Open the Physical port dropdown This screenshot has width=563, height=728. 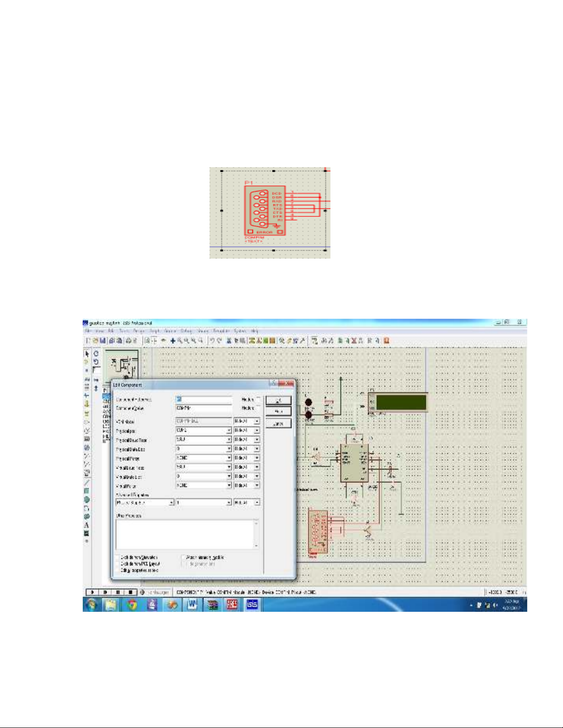coord(228,431)
